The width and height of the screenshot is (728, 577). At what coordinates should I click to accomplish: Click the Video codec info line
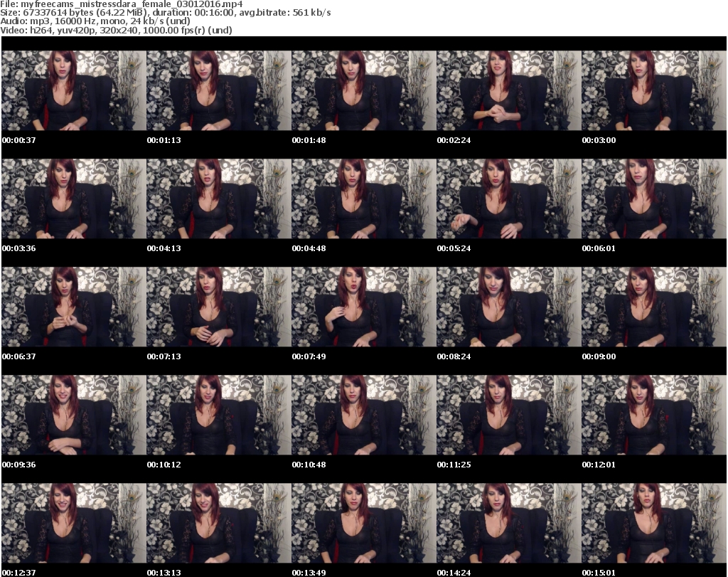click(x=116, y=30)
